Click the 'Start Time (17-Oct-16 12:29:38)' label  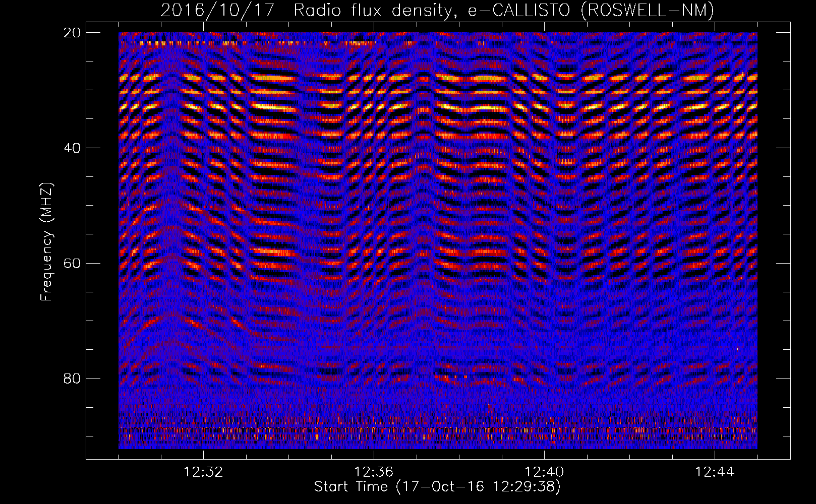tap(437, 487)
